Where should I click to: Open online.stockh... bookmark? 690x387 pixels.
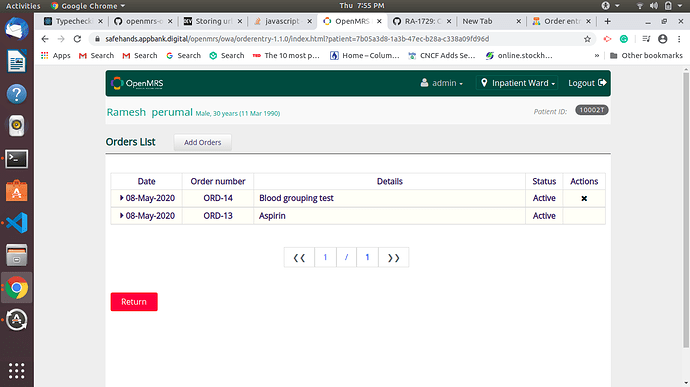(519, 55)
